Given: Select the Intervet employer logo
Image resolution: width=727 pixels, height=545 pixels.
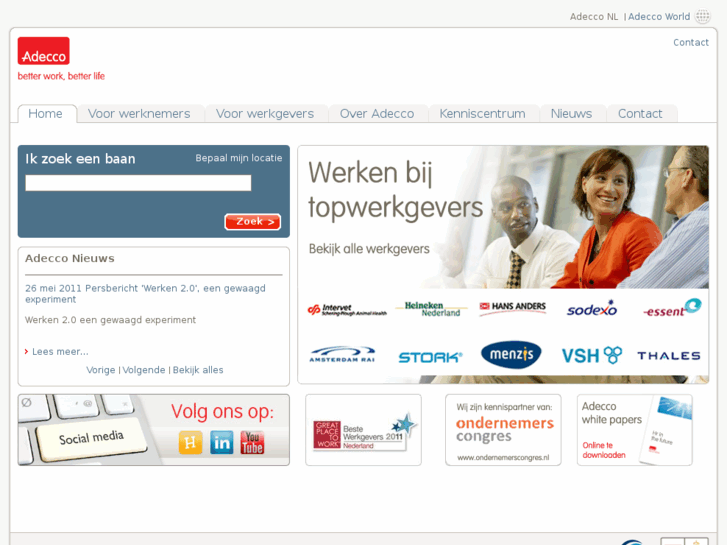Looking at the screenshot, I should (347, 310).
